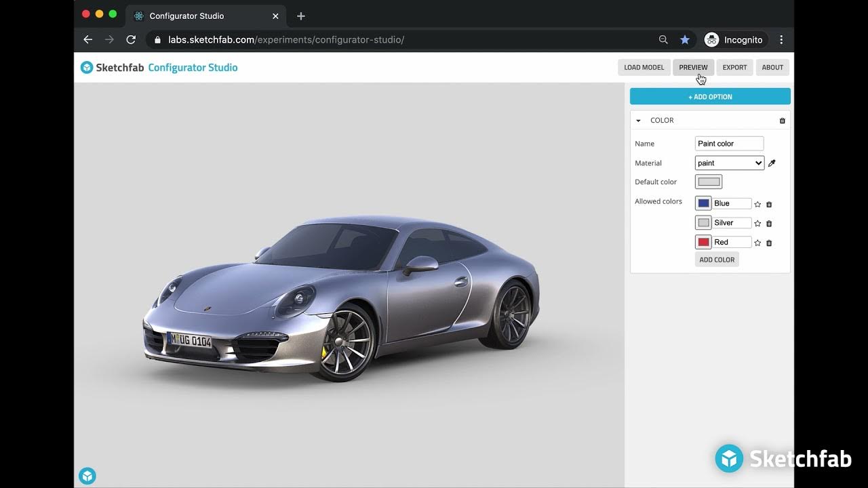Image resolution: width=868 pixels, height=488 pixels.
Task: Delete the Blue color entry
Action: click(x=769, y=204)
